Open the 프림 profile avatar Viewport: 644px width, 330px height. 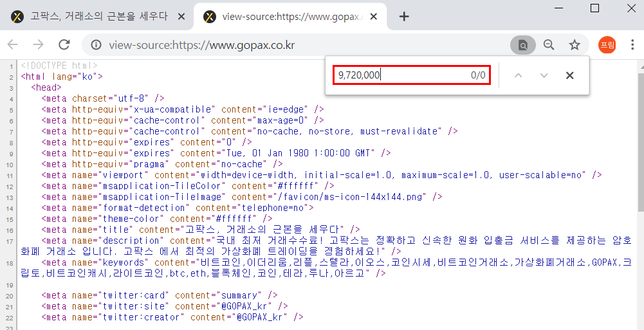[x=607, y=45]
